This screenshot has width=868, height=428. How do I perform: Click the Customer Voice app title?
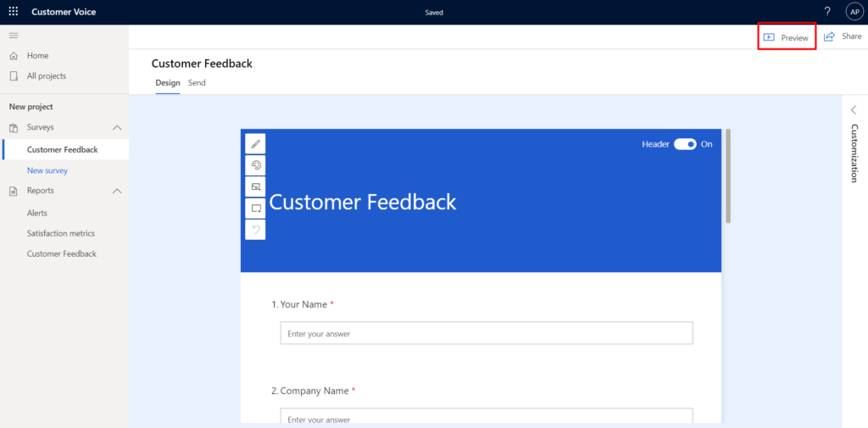pyautogui.click(x=64, y=12)
